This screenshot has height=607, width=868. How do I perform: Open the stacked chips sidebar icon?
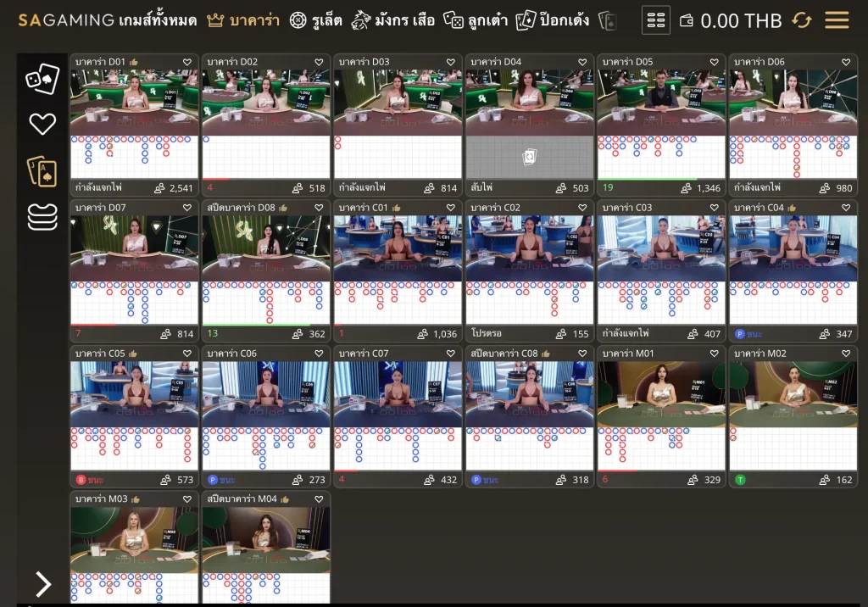click(42, 216)
